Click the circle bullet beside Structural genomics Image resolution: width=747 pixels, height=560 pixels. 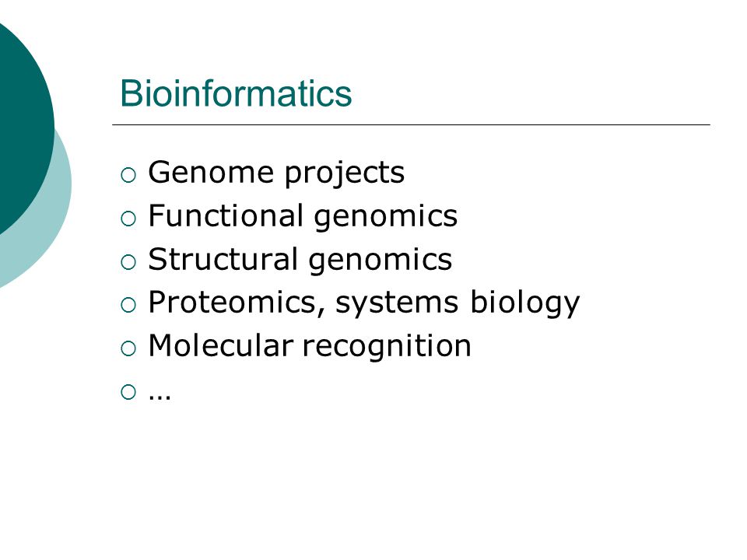(x=128, y=262)
